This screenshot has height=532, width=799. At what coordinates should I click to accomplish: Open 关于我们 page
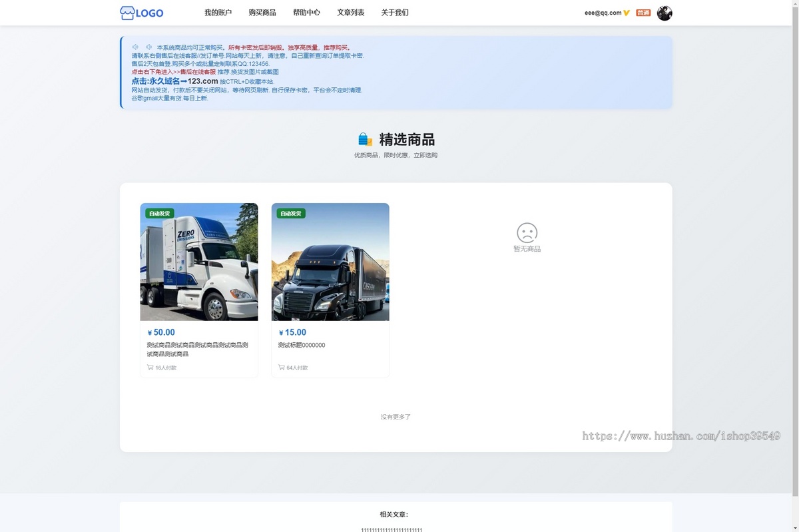tap(395, 13)
